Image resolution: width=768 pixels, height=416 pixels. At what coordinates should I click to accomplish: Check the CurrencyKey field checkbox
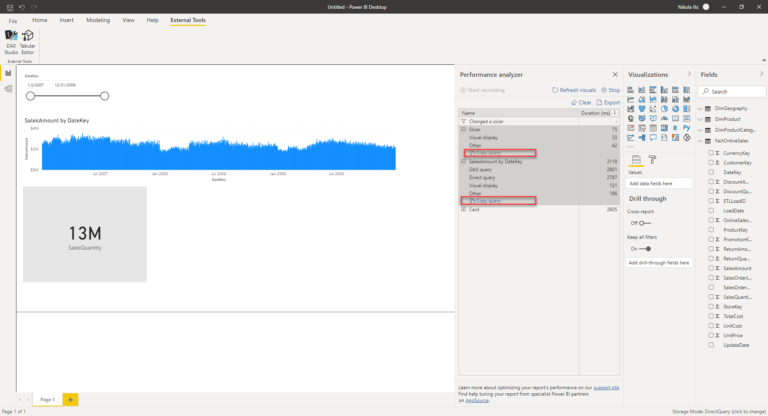point(711,153)
